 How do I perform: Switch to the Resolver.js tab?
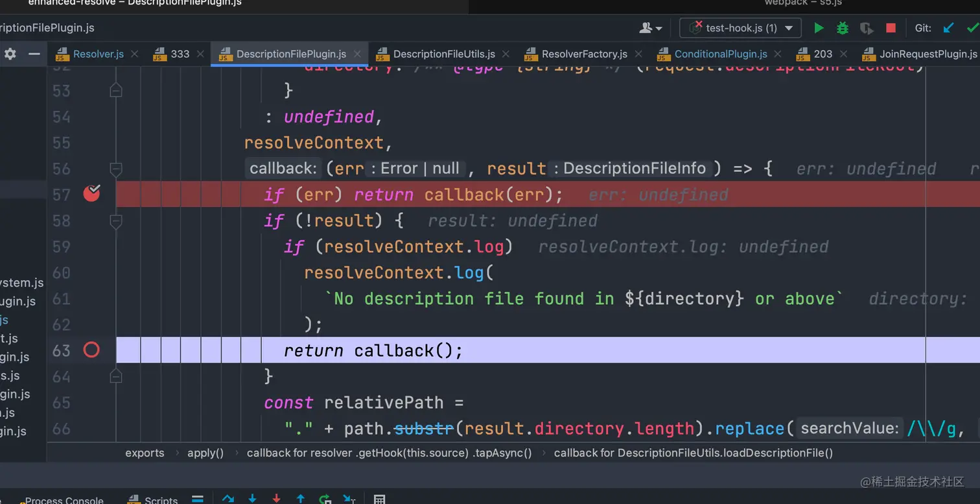(98, 54)
